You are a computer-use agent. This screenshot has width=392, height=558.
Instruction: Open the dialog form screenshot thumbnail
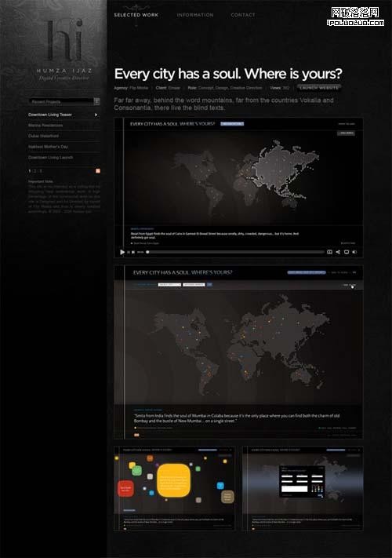tap(303, 489)
